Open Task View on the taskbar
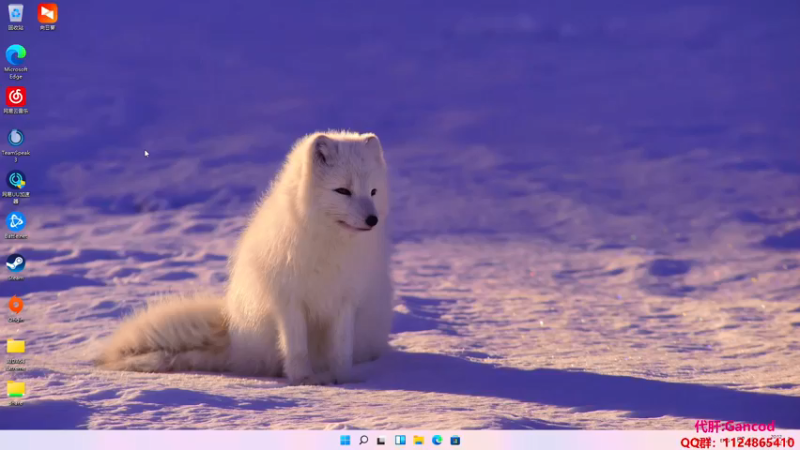The image size is (800, 450). [381, 440]
